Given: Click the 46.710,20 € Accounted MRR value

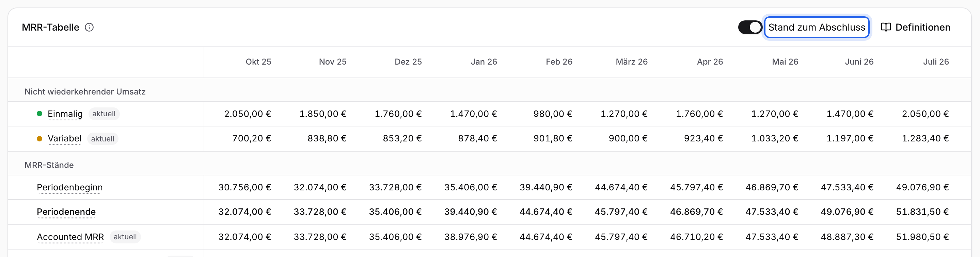Looking at the screenshot, I should point(696,237).
